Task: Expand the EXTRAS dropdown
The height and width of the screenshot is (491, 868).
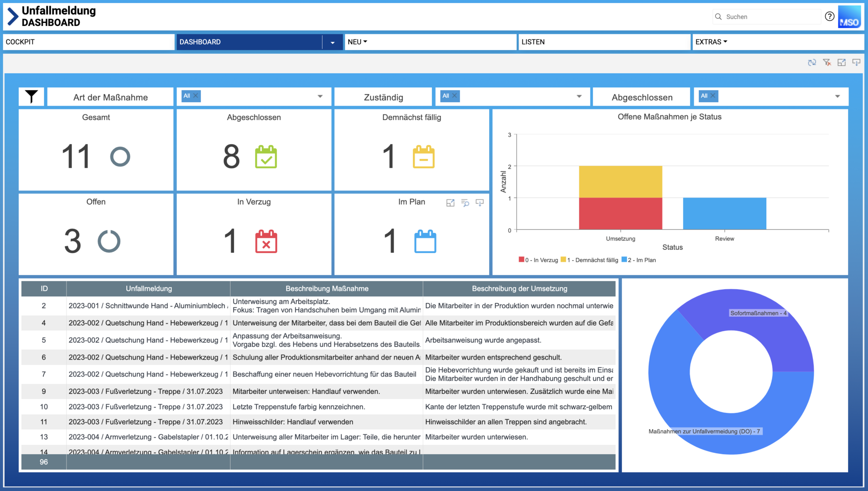Action: point(711,42)
